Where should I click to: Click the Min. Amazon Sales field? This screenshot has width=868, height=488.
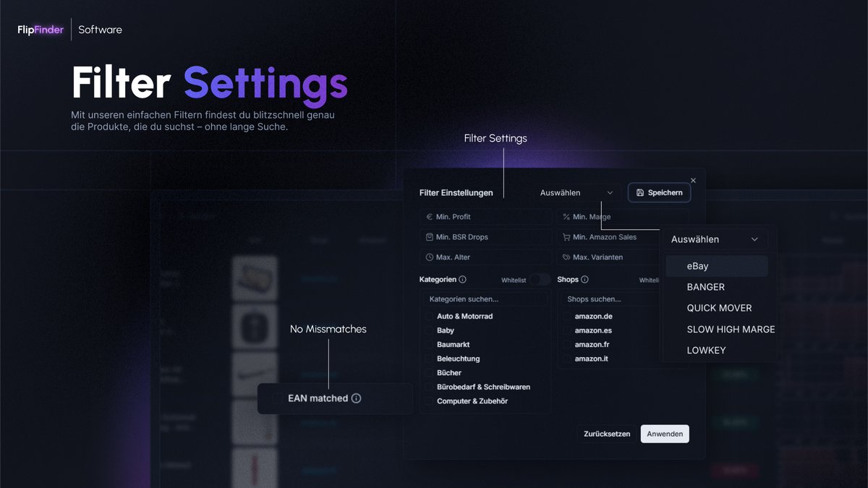(x=608, y=237)
